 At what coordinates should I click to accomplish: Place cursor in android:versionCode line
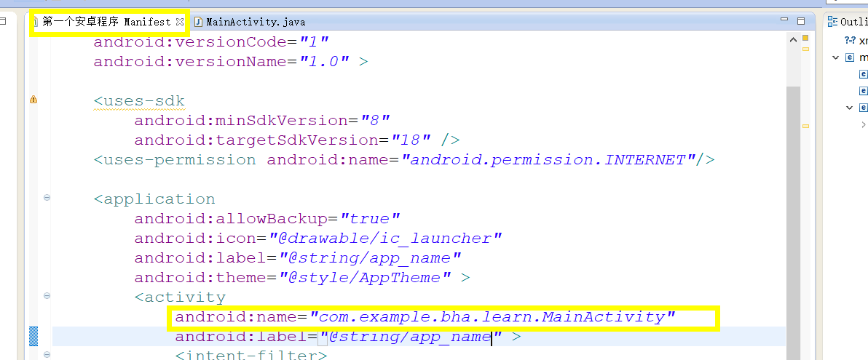tap(212, 41)
